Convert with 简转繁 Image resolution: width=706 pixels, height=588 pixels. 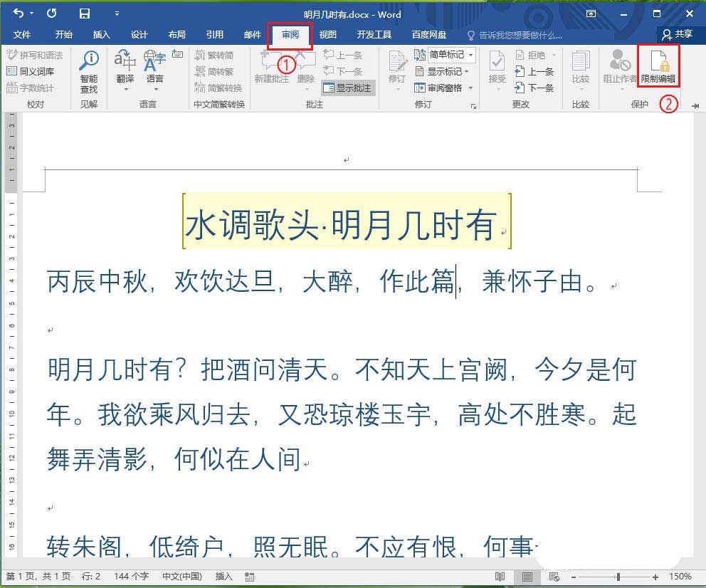pos(214,71)
